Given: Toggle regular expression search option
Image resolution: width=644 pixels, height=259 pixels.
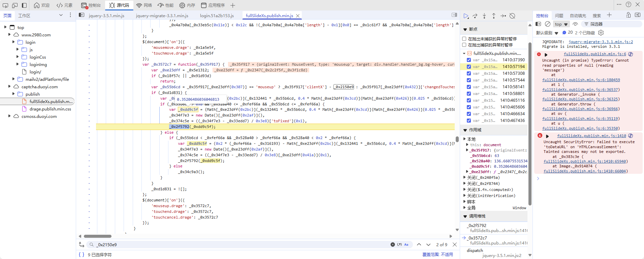Looking at the screenshot, I should tap(399, 245).
